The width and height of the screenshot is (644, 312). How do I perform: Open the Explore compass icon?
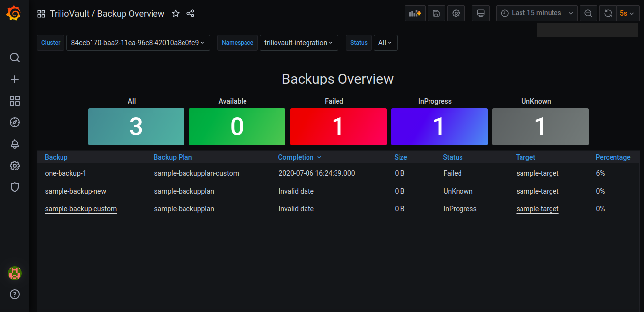tap(15, 122)
